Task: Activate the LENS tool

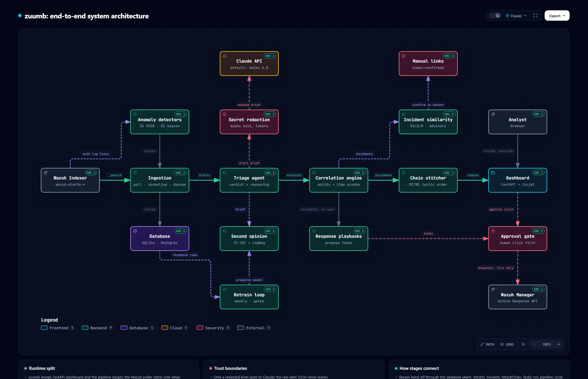Action: coord(507,344)
